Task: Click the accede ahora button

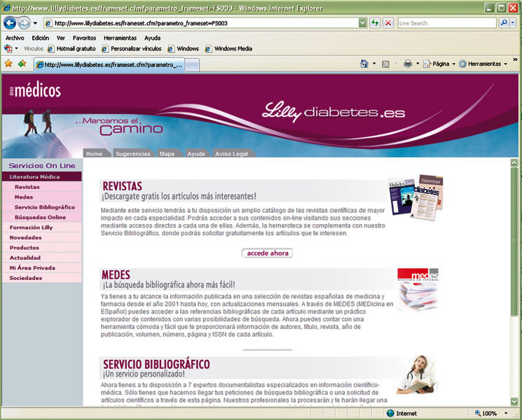Action: pyautogui.click(x=268, y=253)
